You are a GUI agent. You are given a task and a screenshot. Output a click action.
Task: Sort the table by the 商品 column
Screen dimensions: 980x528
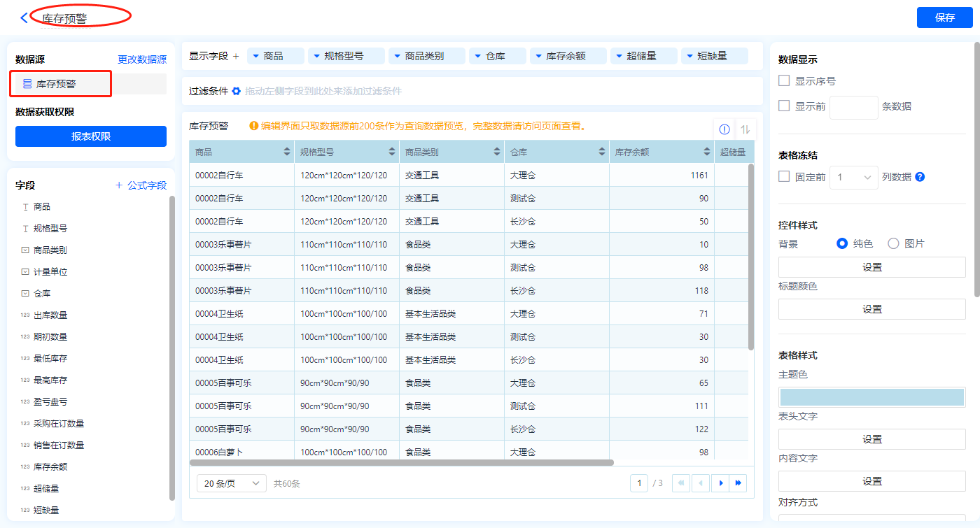286,152
